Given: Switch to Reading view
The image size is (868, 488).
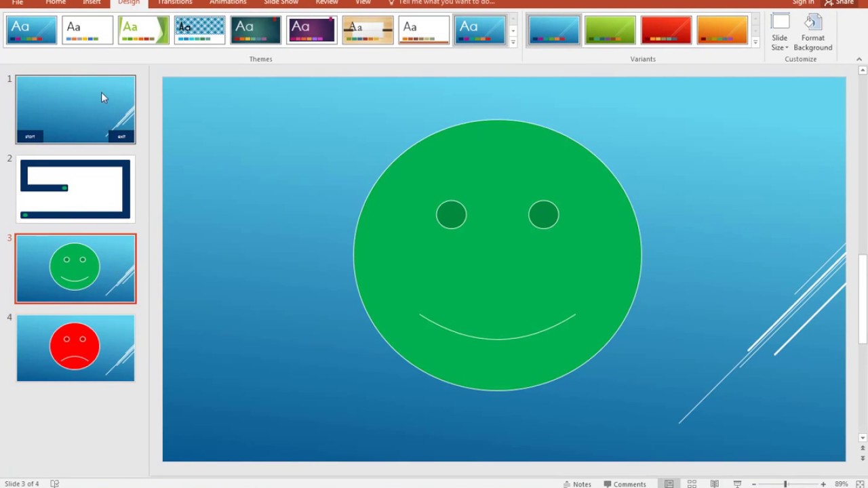Looking at the screenshot, I should click(715, 484).
